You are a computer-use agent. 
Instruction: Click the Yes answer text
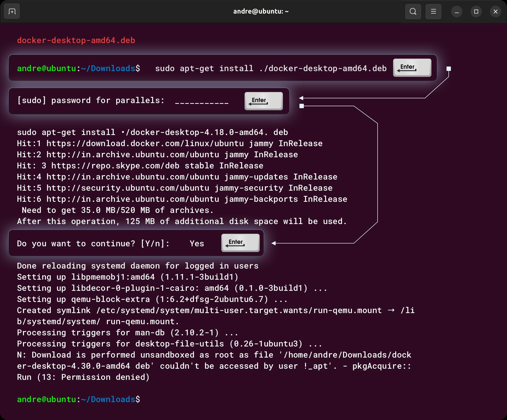(x=197, y=243)
